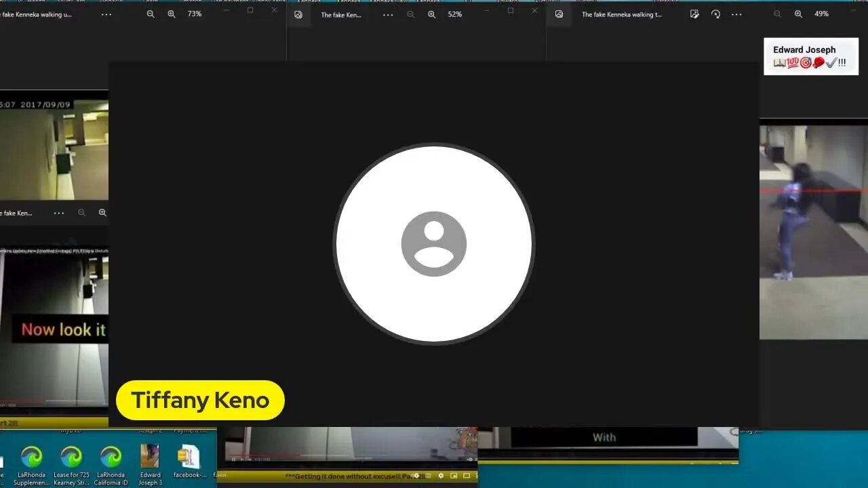Open the image of the person in blue walking
Screen dimensions: 868x488
pyautogui.click(x=814, y=232)
